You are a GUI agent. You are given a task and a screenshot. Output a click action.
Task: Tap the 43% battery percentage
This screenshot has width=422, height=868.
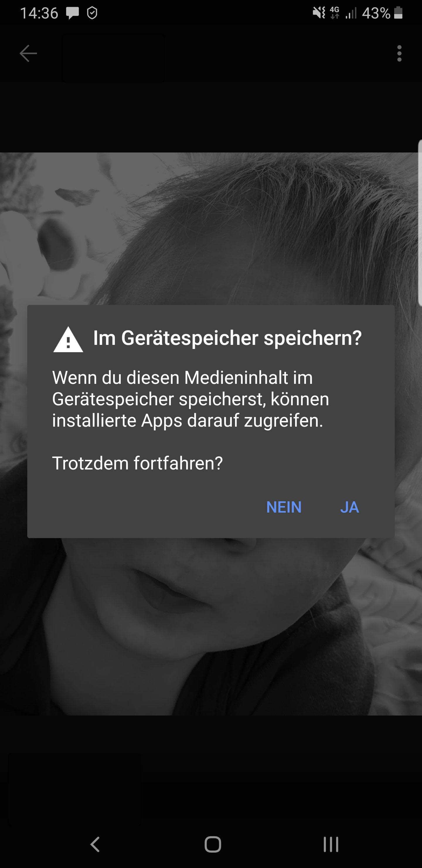tap(376, 13)
